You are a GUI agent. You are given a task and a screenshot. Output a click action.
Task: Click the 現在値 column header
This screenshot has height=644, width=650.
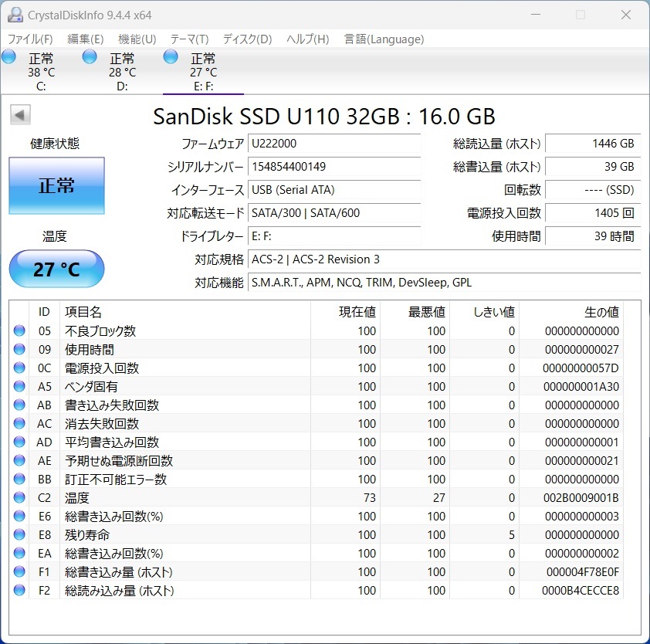click(x=345, y=312)
